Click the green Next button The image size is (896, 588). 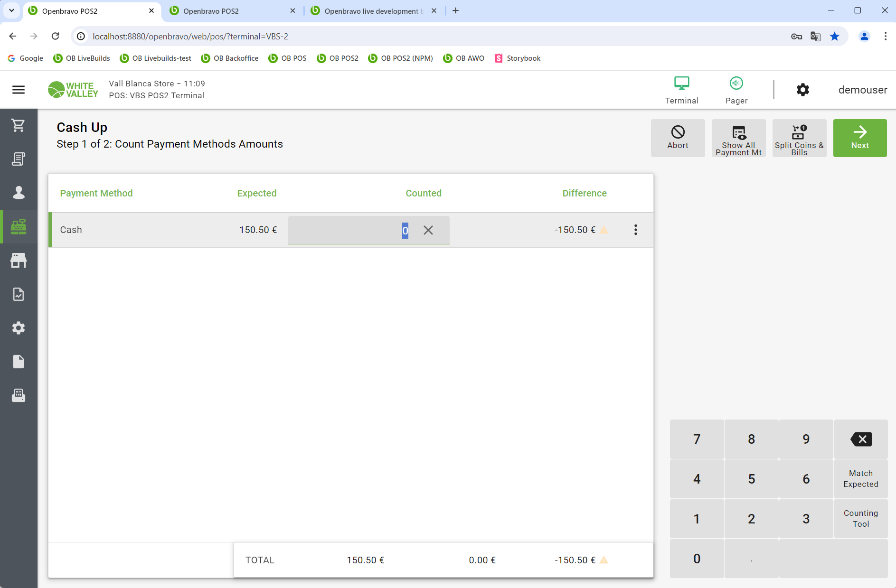pyautogui.click(x=859, y=138)
